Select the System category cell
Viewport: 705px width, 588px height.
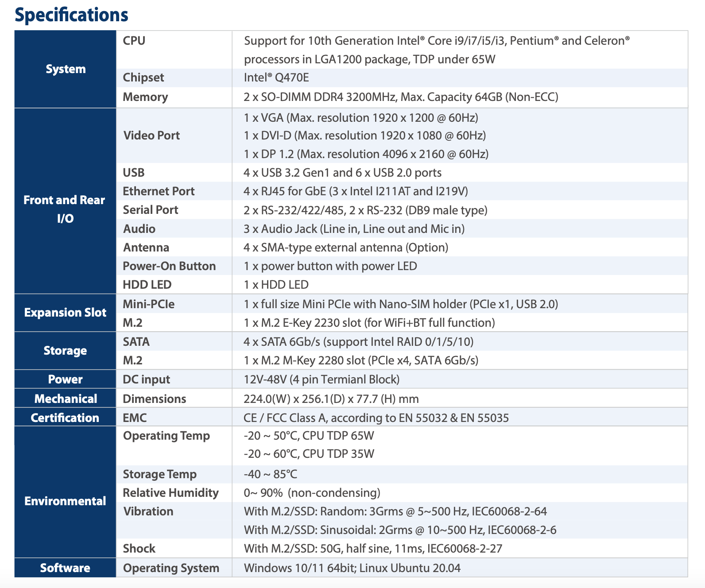pyautogui.click(x=66, y=69)
